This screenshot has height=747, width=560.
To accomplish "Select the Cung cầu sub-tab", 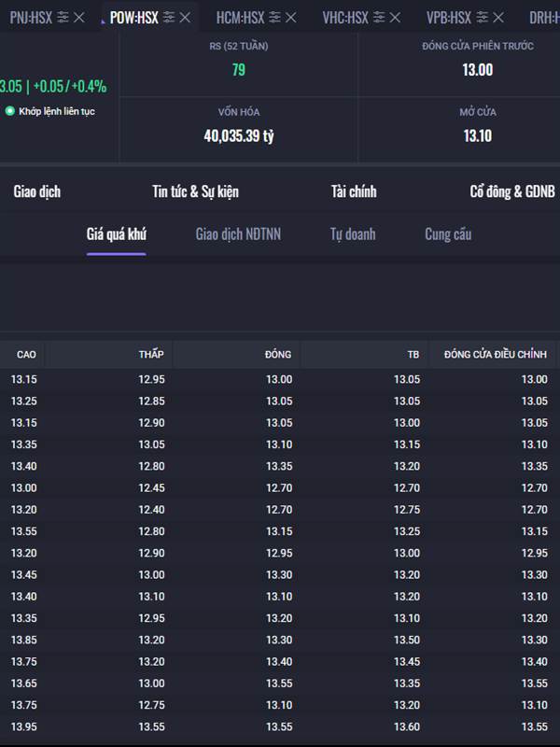I will pyautogui.click(x=448, y=234).
